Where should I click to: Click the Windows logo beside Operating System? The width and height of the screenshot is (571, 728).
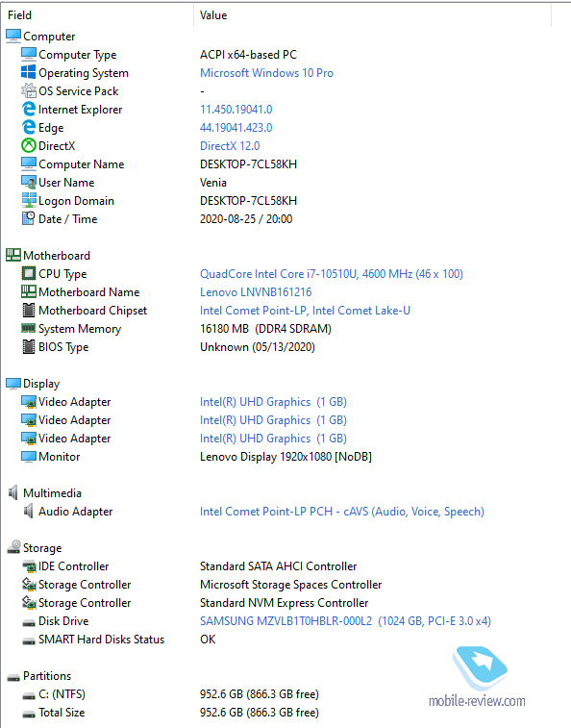tap(28, 72)
